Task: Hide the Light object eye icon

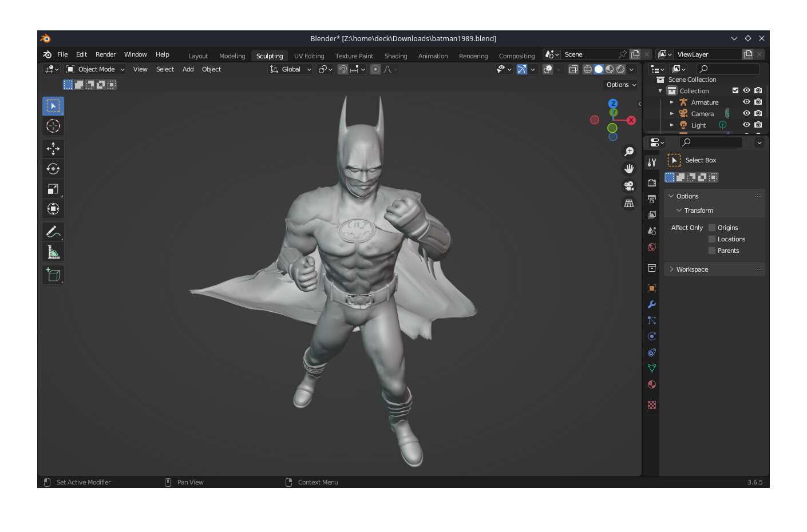Action: click(x=746, y=125)
